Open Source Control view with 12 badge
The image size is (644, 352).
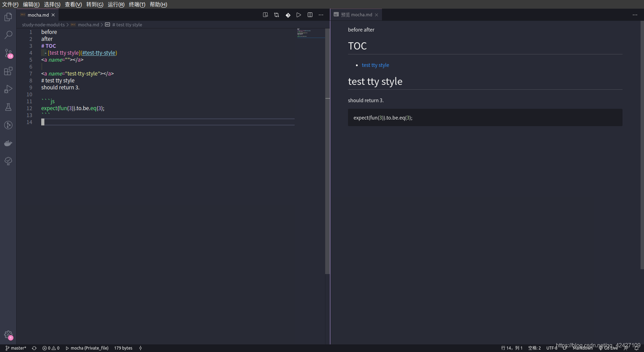(x=8, y=53)
